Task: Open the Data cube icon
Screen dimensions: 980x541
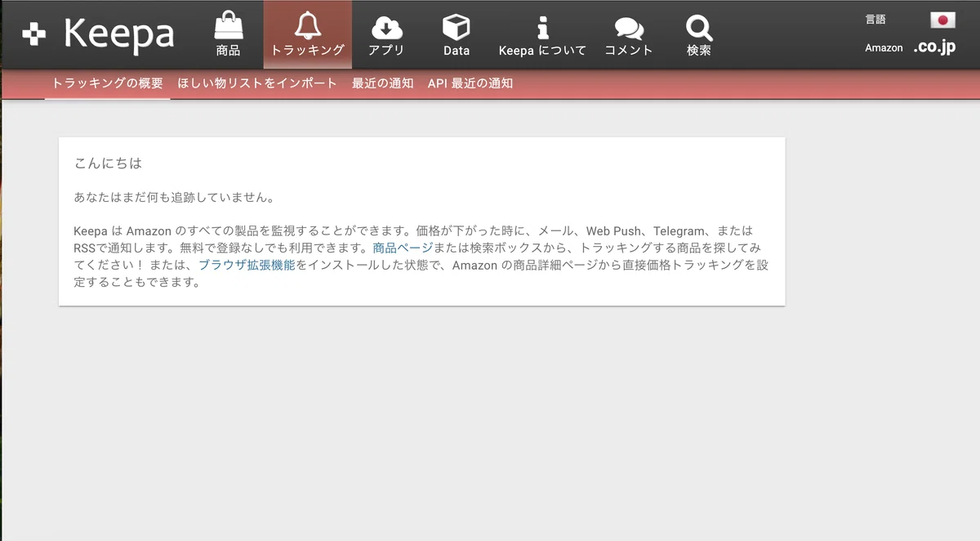Action: click(457, 27)
